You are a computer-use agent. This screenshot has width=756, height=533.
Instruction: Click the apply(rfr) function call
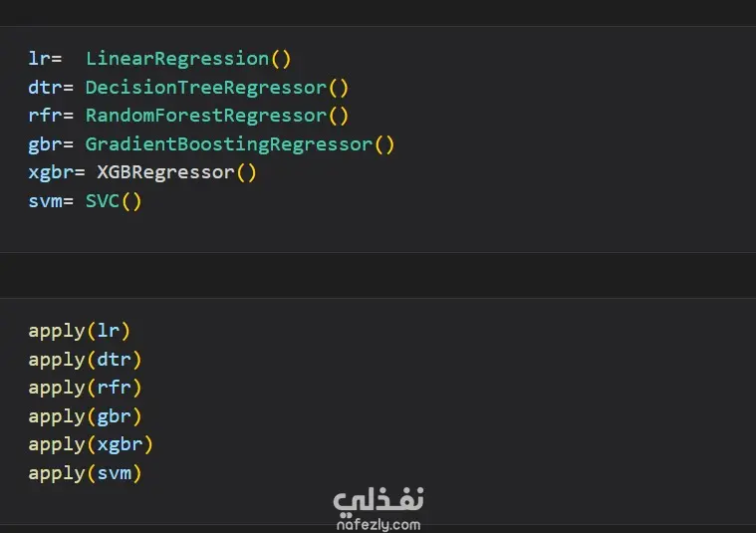[x=85, y=388]
